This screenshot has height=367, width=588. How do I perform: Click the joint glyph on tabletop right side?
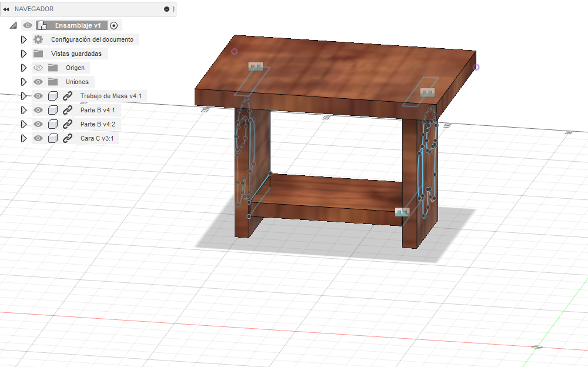[x=427, y=92]
